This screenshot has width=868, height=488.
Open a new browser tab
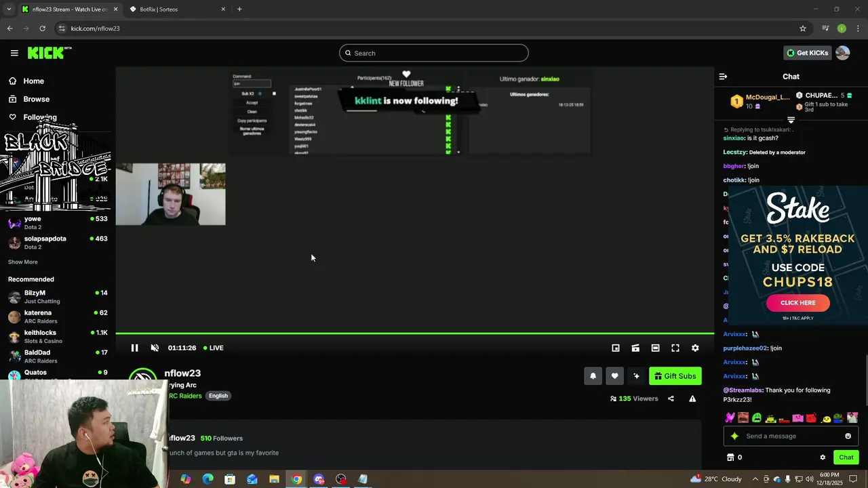[239, 9]
